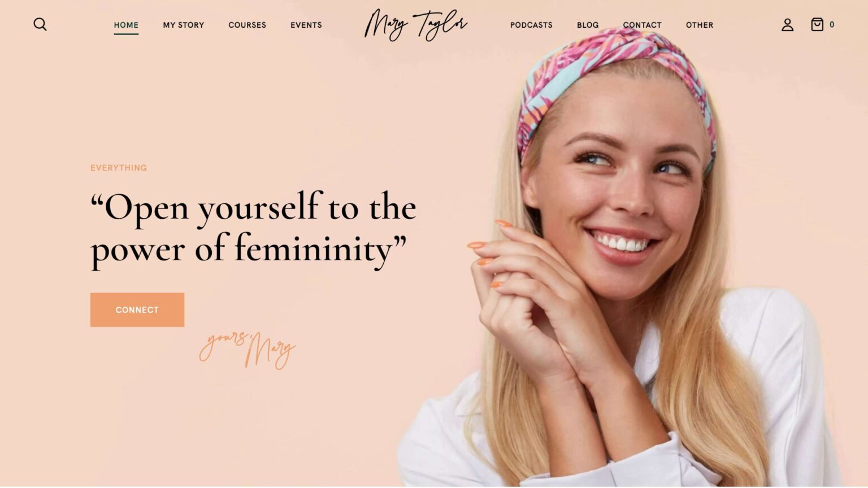The image size is (868, 488).
Task: Open the Contact page link
Action: tap(642, 25)
